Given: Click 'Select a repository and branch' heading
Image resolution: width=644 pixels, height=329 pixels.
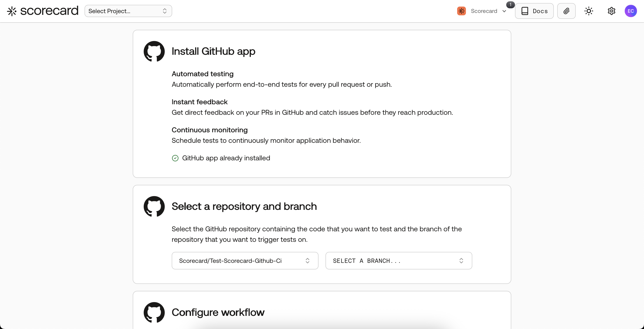Looking at the screenshot, I should (244, 206).
